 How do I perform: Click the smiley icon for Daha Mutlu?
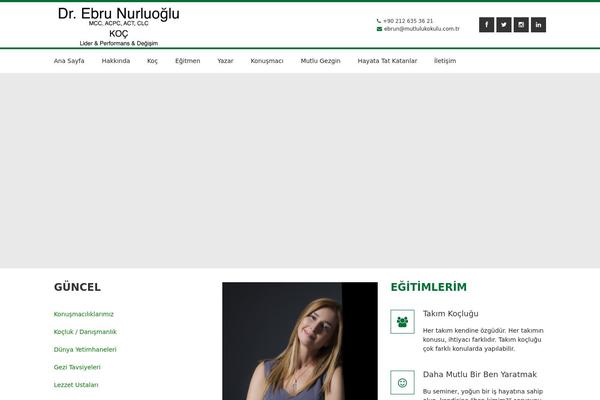pos(402,382)
